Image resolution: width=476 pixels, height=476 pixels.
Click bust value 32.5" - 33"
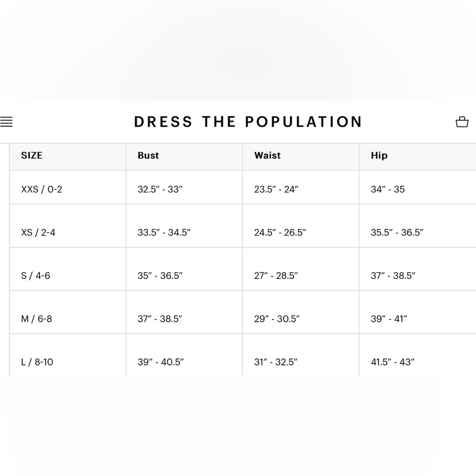(x=160, y=189)
